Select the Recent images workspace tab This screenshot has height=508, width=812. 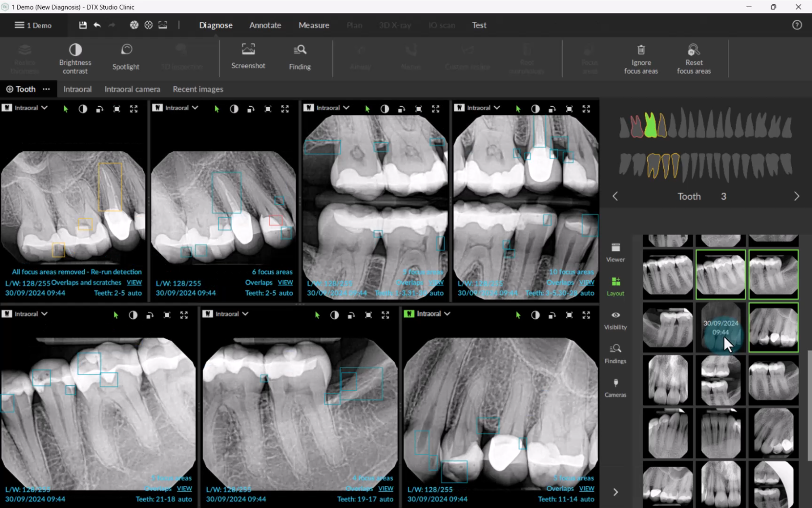pyautogui.click(x=198, y=89)
